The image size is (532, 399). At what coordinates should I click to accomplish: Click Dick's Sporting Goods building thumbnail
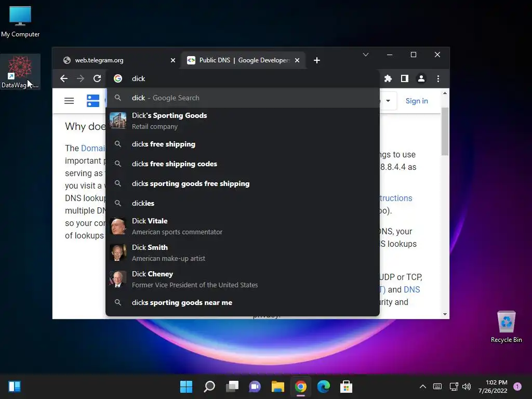(x=118, y=121)
